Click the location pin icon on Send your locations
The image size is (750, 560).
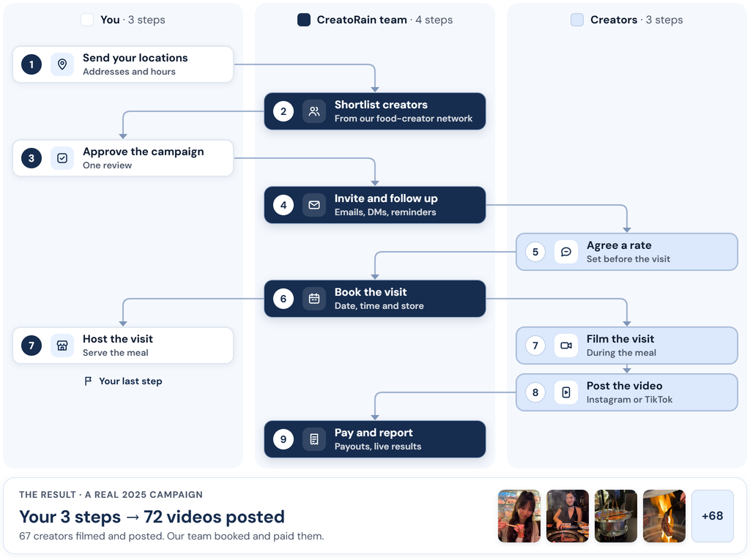(62, 64)
